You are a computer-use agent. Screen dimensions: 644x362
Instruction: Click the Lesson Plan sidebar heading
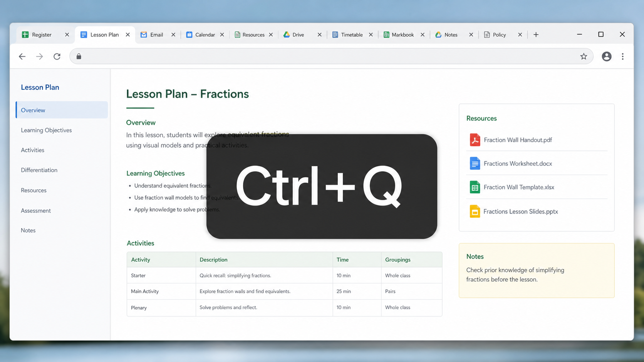(x=40, y=87)
